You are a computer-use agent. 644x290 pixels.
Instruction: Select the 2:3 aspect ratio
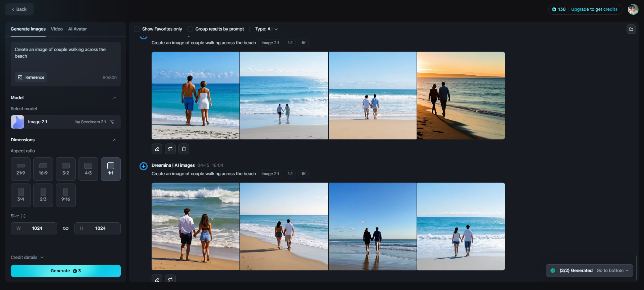pyautogui.click(x=43, y=195)
